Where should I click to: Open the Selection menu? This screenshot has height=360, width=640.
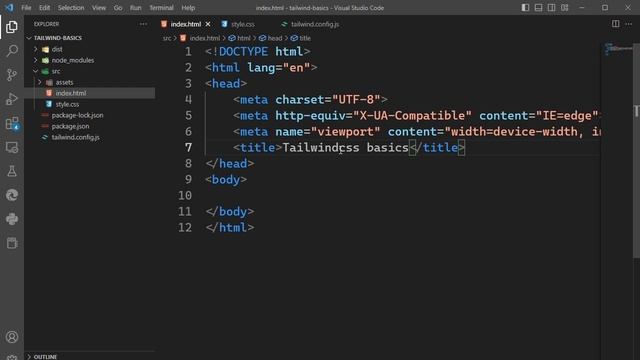pyautogui.click(x=71, y=8)
